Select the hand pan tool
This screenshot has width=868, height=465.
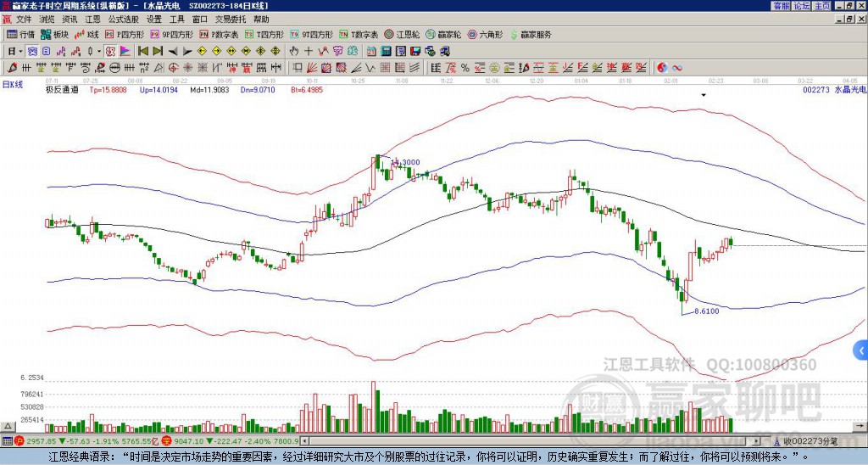point(294,52)
